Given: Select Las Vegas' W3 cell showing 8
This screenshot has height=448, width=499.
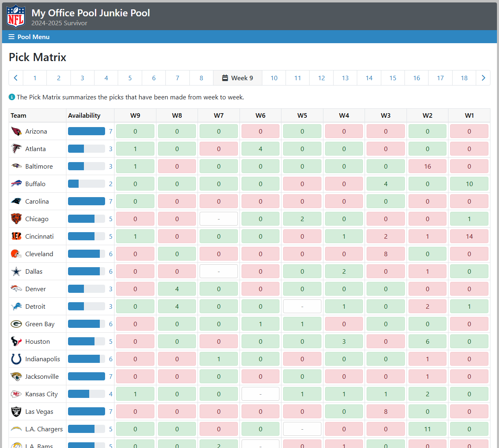Looking at the screenshot, I should (386, 412).
